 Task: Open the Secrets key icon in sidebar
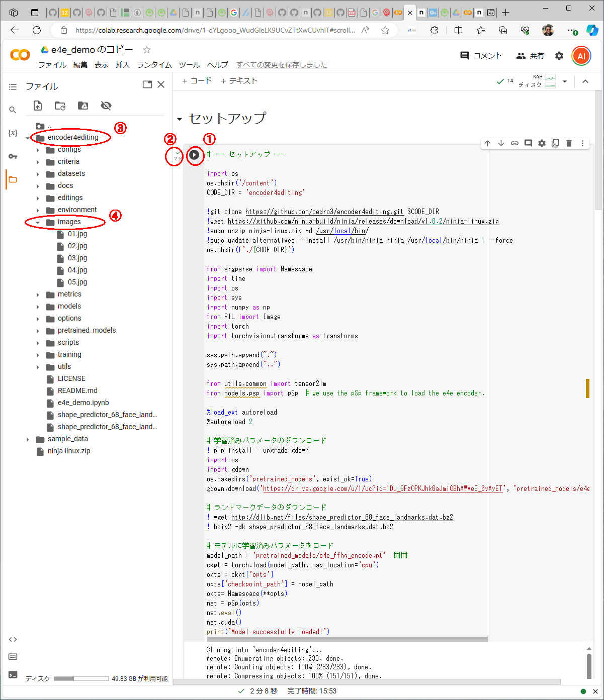pyautogui.click(x=13, y=156)
